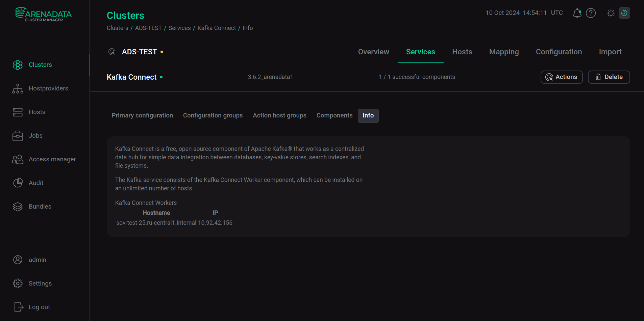Open admin profile in the sidebar
This screenshot has width=644, height=321.
(38, 260)
